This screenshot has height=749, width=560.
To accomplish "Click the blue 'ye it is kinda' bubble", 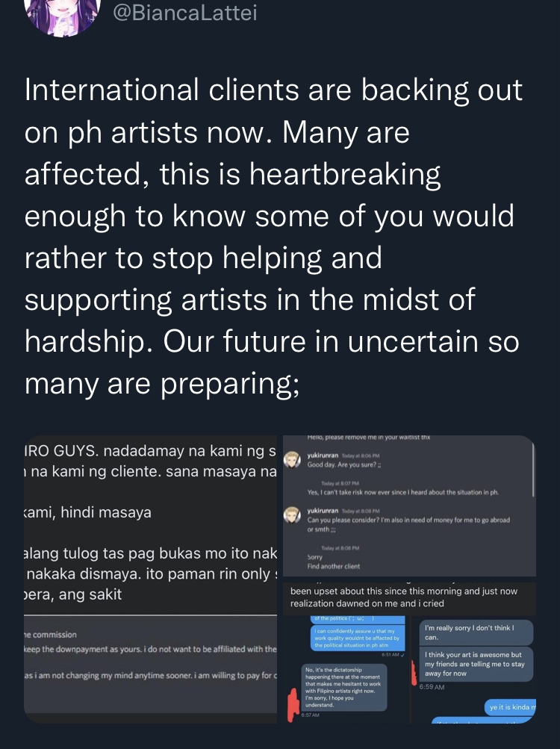I will tap(510, 706).
